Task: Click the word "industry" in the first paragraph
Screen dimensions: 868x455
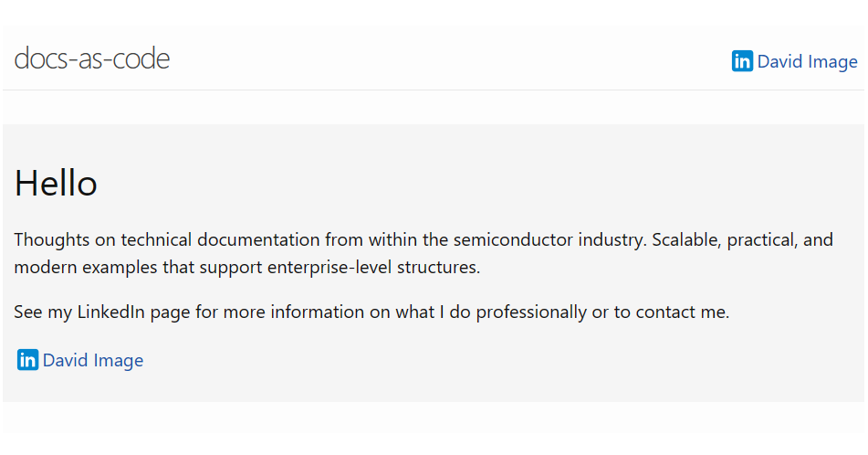Action: pos(612,240)
